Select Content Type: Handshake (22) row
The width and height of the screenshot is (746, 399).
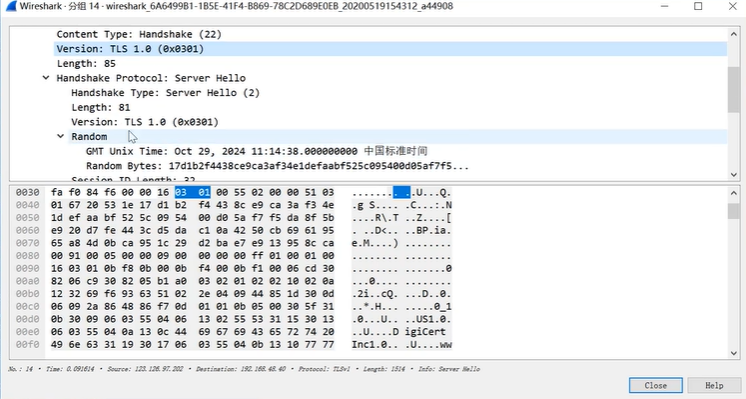[139, 34]
